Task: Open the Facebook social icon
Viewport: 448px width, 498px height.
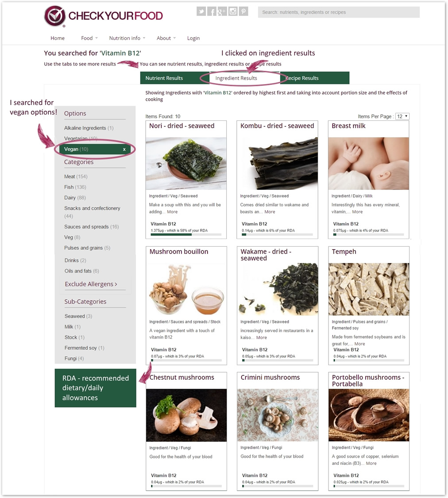Action: [x=212, y=12]
